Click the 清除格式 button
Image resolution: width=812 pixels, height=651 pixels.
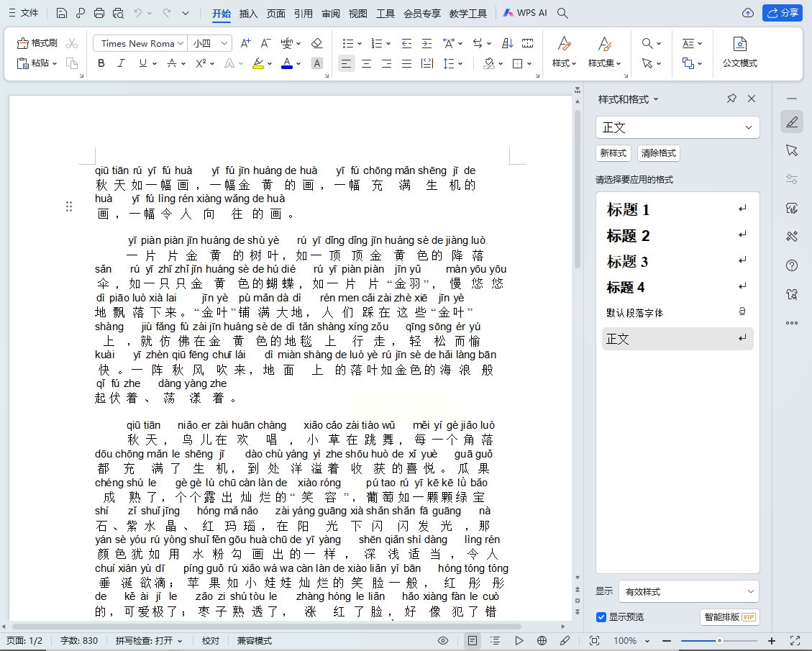point(659,153)
